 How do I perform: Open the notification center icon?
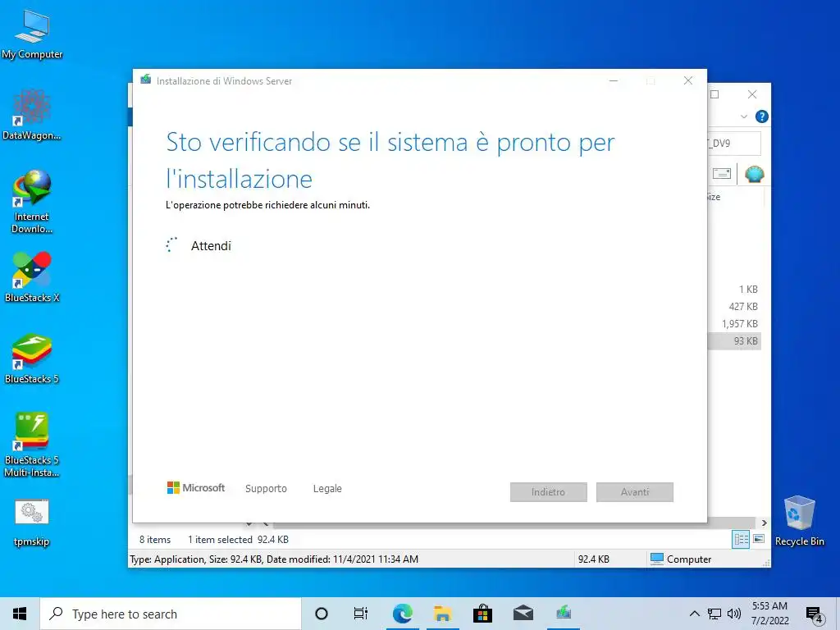click(x=815, y=614)
